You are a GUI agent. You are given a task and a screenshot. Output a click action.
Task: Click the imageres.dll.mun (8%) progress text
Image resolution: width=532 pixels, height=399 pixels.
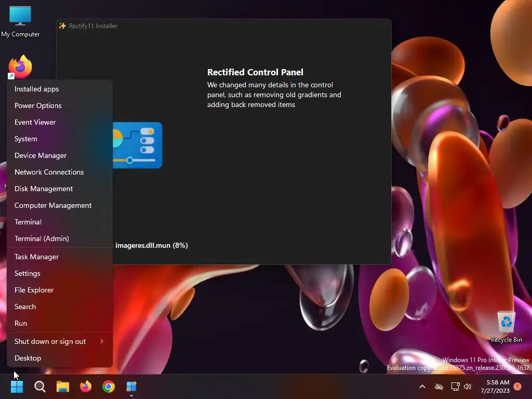coord(151,245)
